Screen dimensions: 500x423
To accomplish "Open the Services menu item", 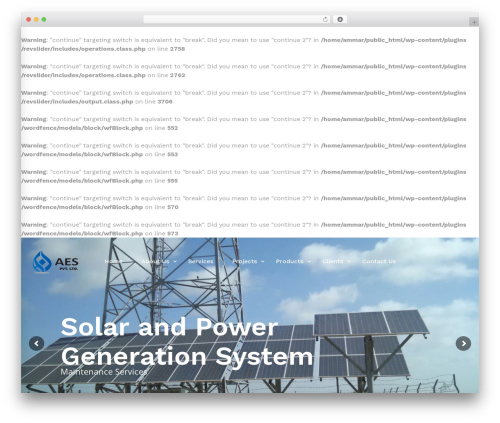I will point(201,261).
